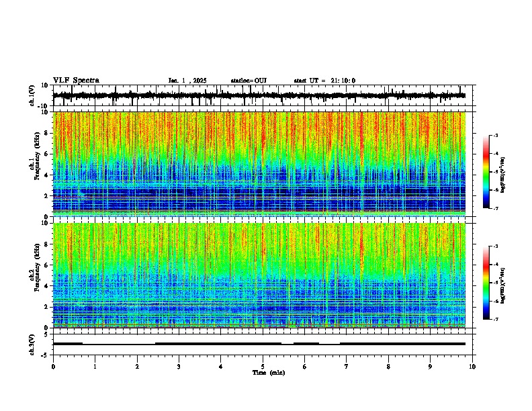The height and width of the screenshot is (411, 532).
Task: Click the "Time (min)" axis label
Action: pos(269,373)
